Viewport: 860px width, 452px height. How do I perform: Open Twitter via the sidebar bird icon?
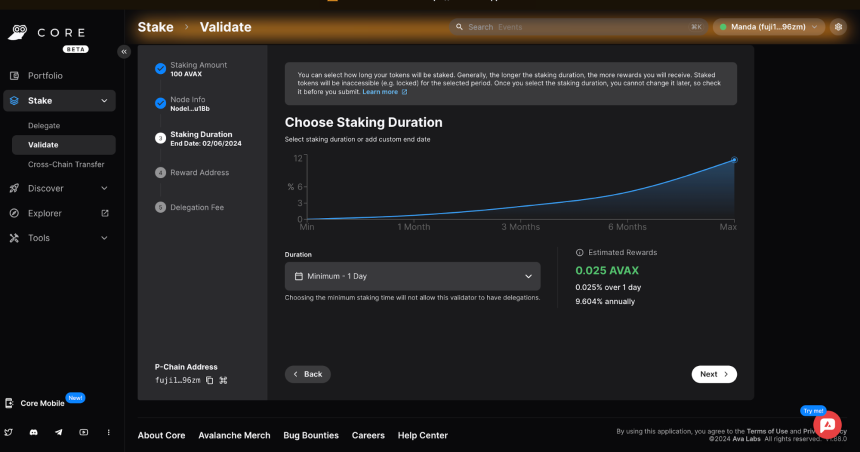coord(9,432)
